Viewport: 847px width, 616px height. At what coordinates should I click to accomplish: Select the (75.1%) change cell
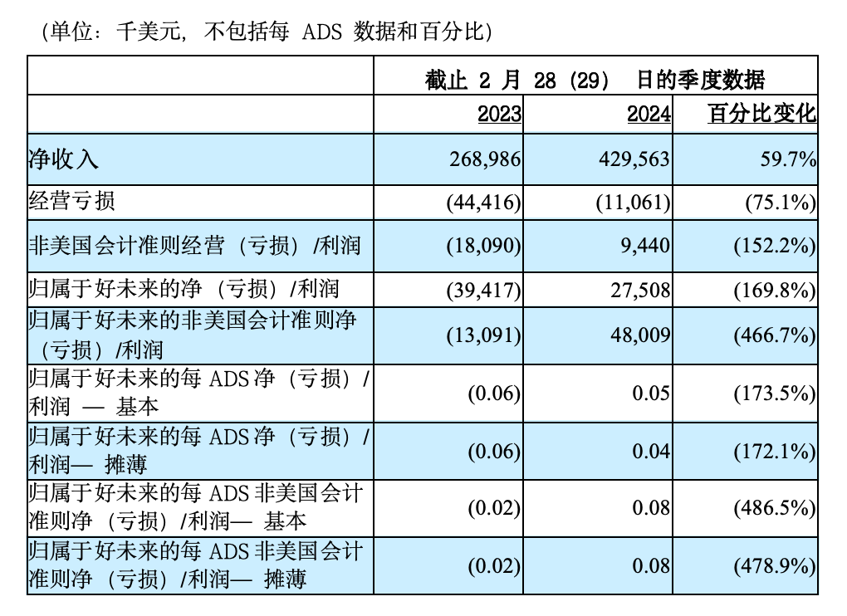click(774, 203)
